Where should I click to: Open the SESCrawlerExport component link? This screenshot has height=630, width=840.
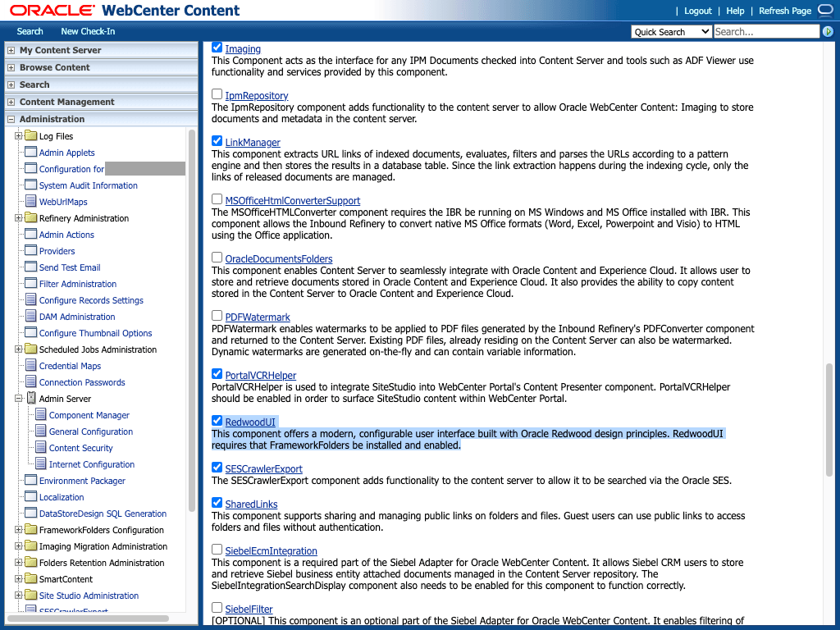pos(263,468)
